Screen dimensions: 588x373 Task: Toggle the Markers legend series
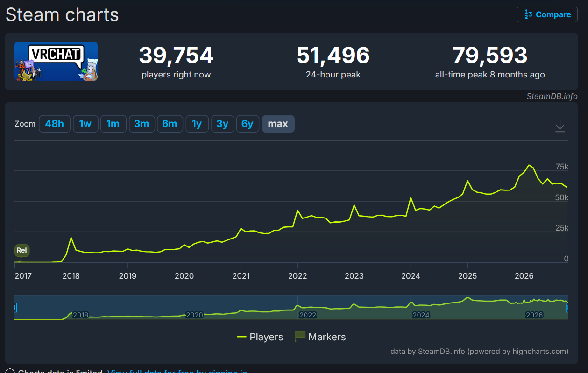[x=320, y=337]
